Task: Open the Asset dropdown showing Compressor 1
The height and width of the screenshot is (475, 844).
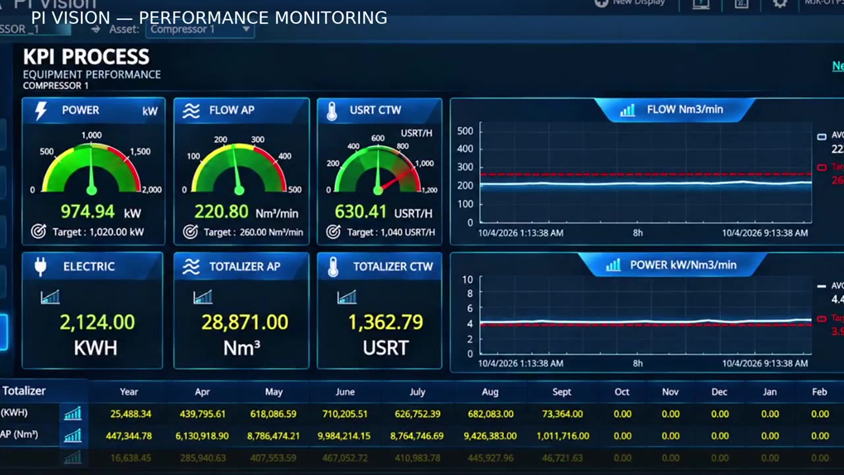Action: tap(200, 29)
